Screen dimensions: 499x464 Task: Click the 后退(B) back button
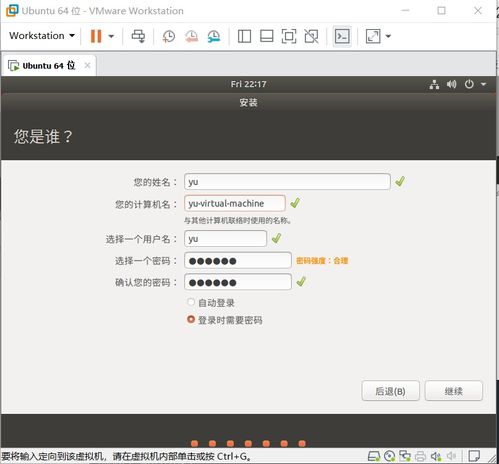tap(390, 391)
